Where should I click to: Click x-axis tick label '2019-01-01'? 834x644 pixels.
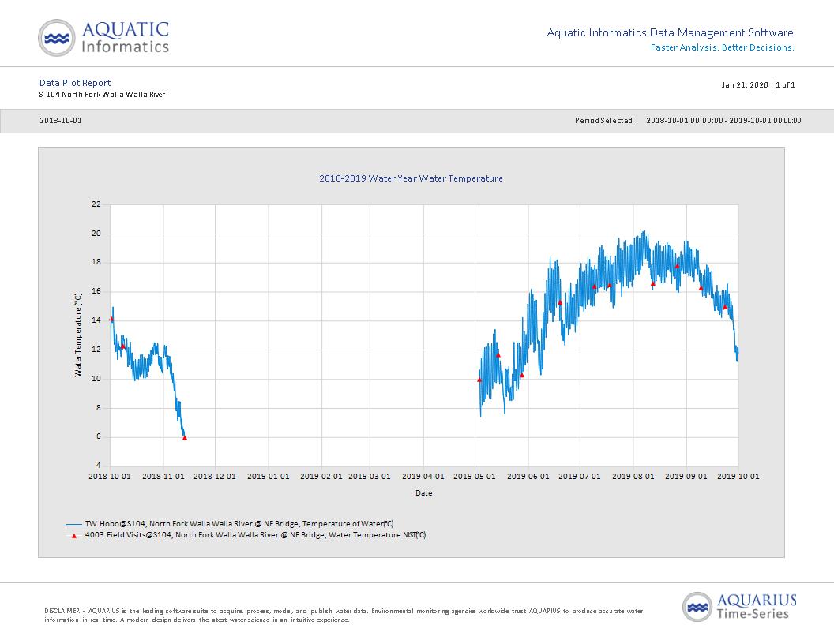[x=269, y=476]
